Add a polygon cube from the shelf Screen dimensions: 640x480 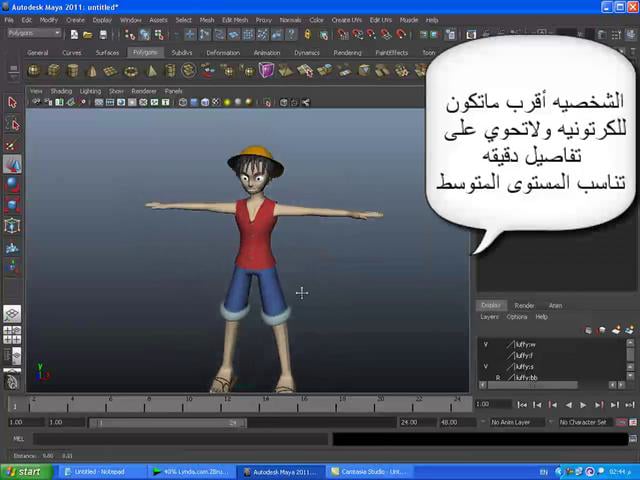pyautogui.click(x=54, y=71)
